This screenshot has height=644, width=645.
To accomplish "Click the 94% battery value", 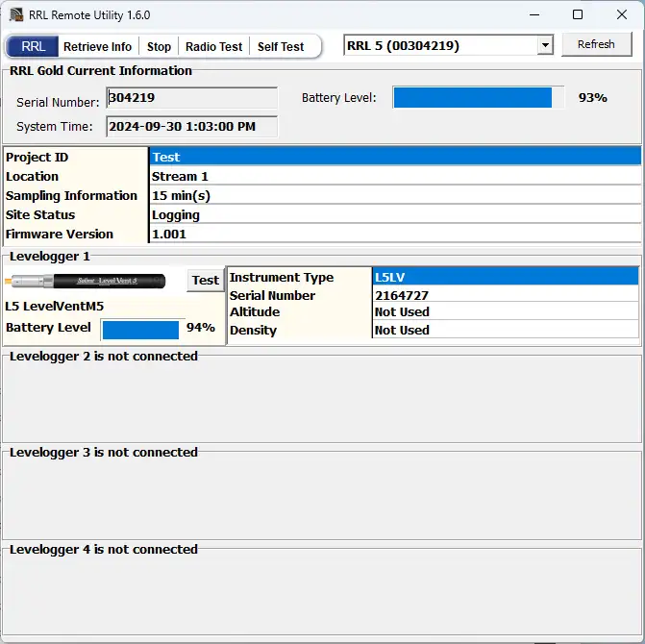I will tap(201, 328).
